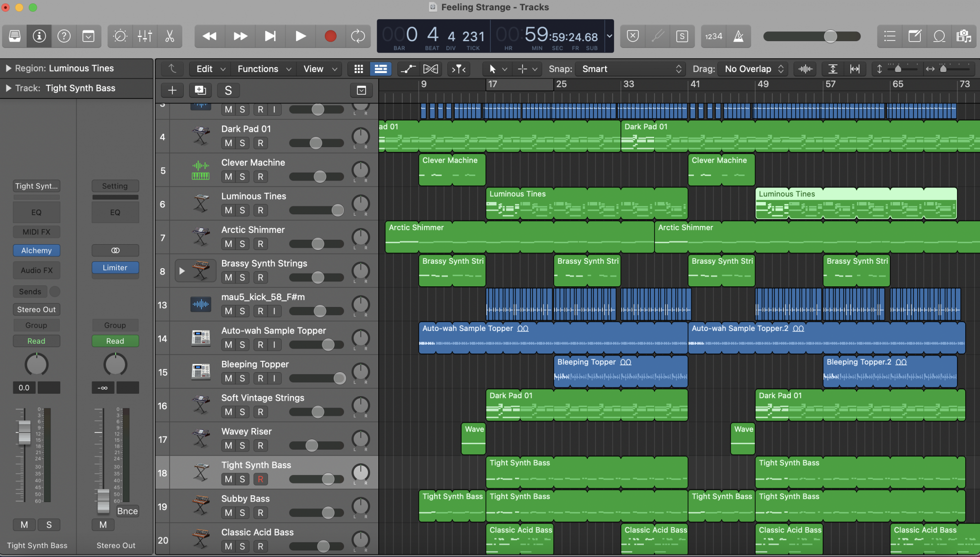Mute the Dark Pad 01 track
The width and height of the screenshot is (980, 557).
point(228,143)
